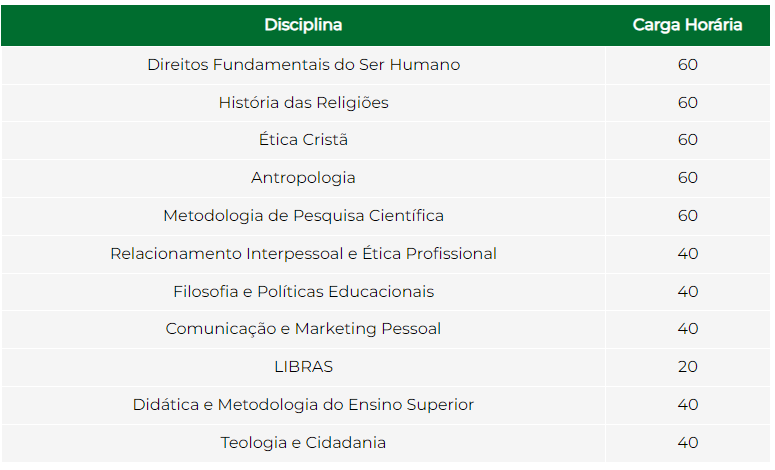This screenshot has width=775, height=470.
Task: Select Comunicação e Marketing Pessoal row
Action: coord(386,329)
